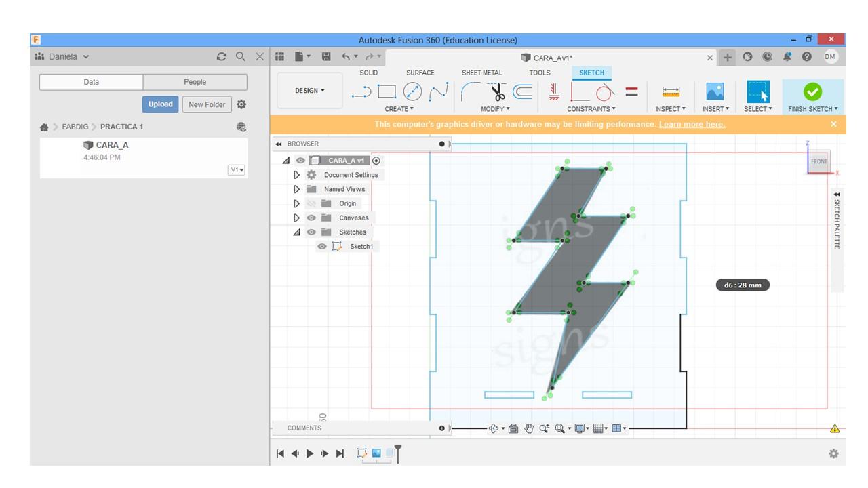This screenshot has width=868, height=488.
Task: Click the Measure tool under Inspect
Action: click(x=671, y=91)
